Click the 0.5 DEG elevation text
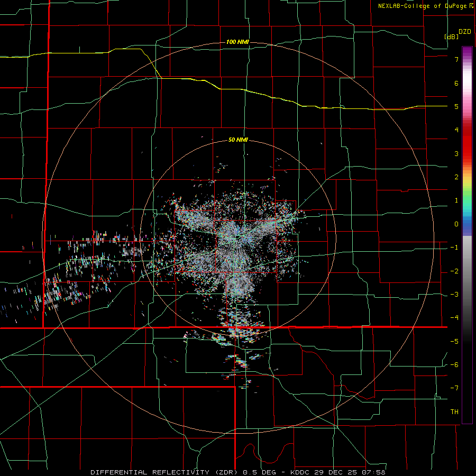The width and height of the screenshot is (476, 476). point(259,472)
